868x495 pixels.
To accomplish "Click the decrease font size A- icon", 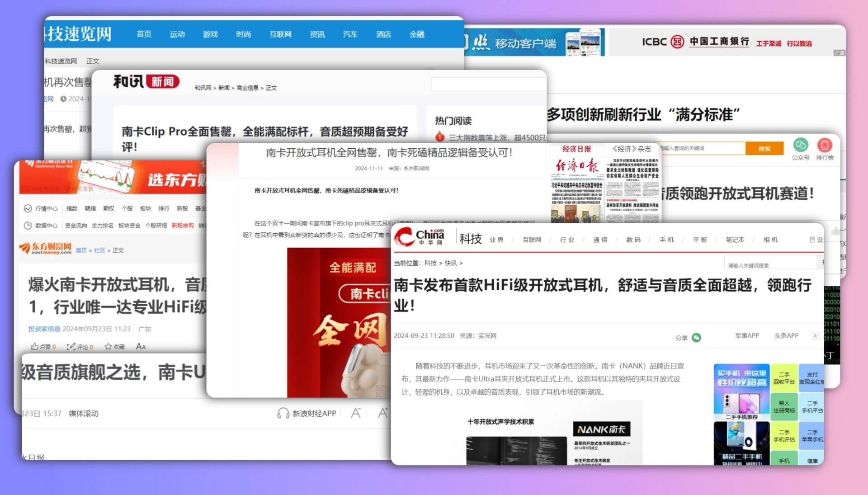I will tap(356, 413).
